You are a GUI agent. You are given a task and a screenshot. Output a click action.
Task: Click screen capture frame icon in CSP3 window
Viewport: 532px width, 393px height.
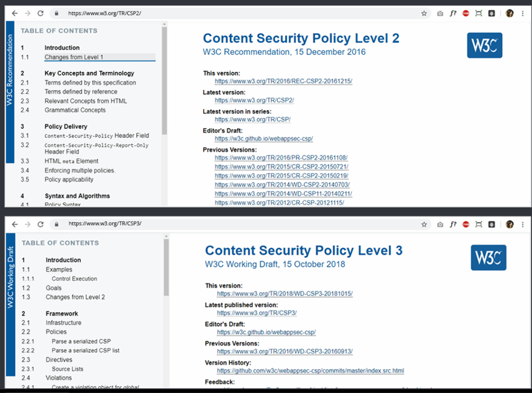(x=478, y=225)
